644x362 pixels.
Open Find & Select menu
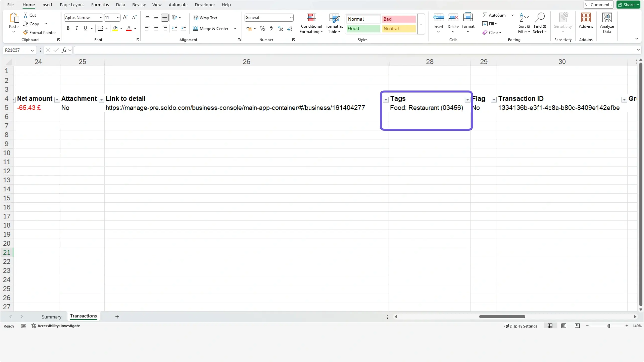click(x=540, y=23)
